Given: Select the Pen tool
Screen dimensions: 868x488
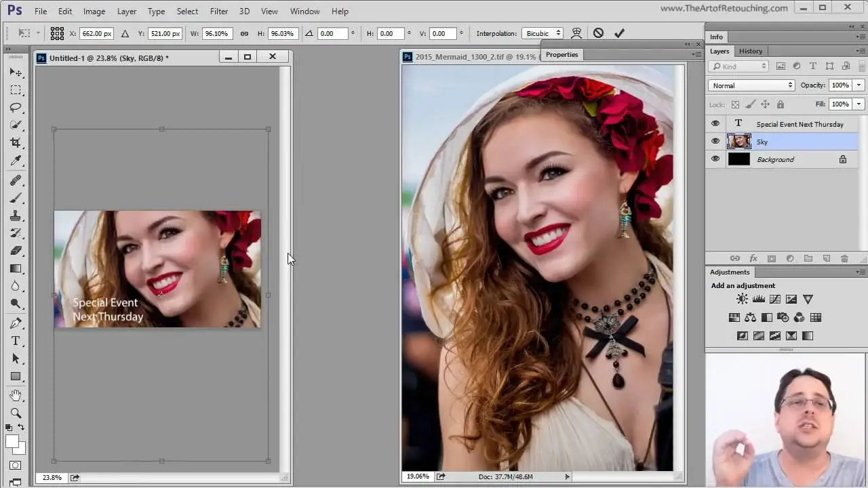Looking at the screenshot, I should (x=16, y=323).
